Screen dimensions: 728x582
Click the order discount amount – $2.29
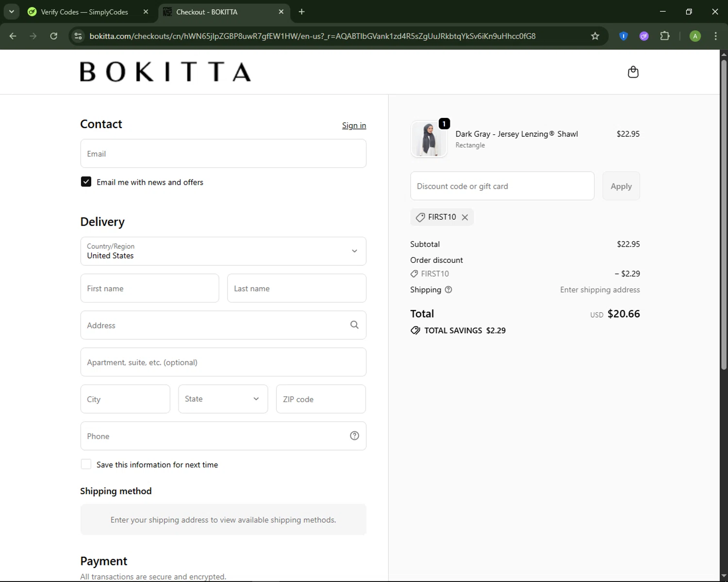coord(627,274)
